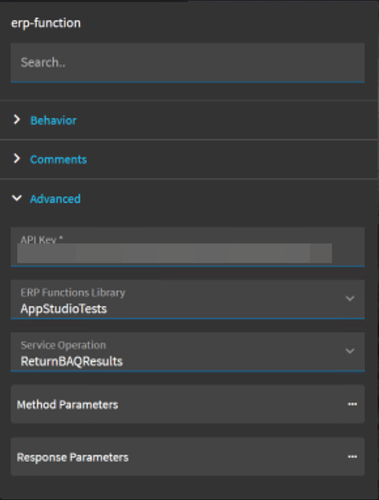The height and width of the screenshot is (500, 379).
Task: Open ERP Functions Library dropdown arrow
Action: 350,298
